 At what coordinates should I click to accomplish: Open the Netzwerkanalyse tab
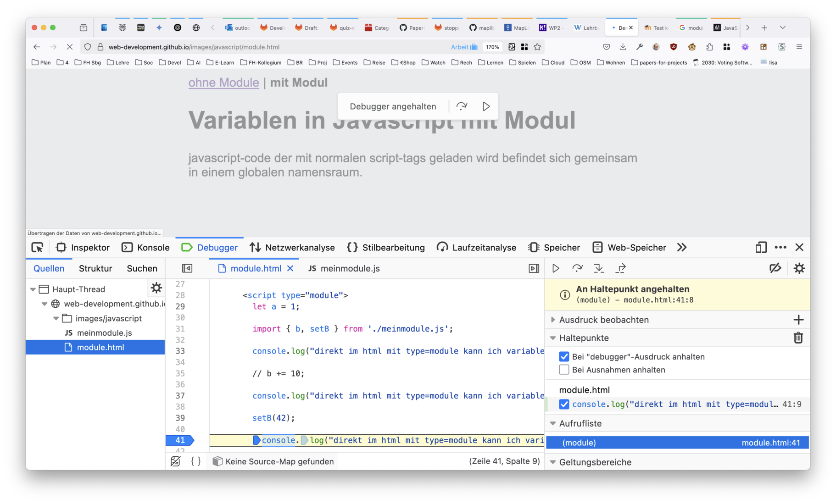pyautogui.click(x=292, y=248)
